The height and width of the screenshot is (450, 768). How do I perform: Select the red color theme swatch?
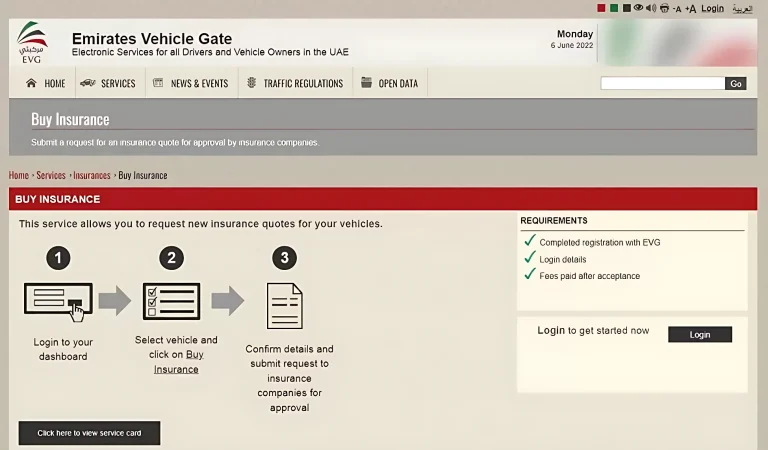pyautogui.click(x=601, y=8)
